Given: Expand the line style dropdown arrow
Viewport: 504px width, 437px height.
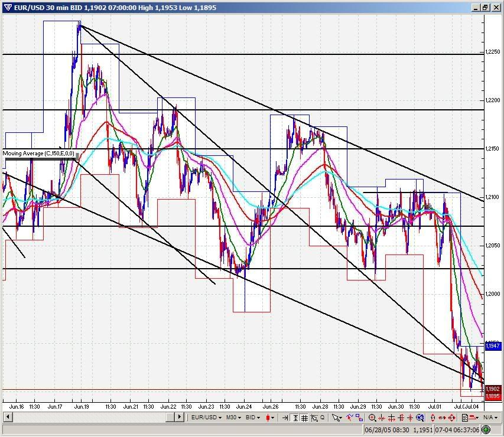Looking at the screenshot, I should pos(477,418).
